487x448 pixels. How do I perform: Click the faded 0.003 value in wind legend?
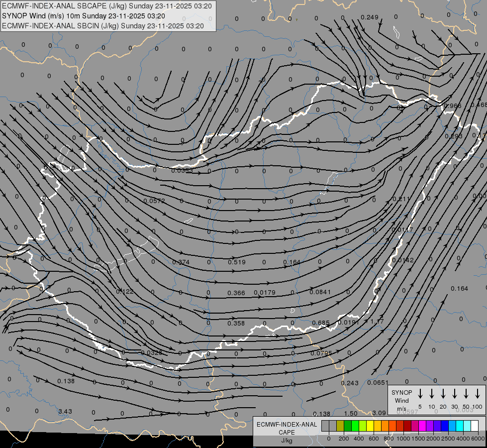(465, 410)
